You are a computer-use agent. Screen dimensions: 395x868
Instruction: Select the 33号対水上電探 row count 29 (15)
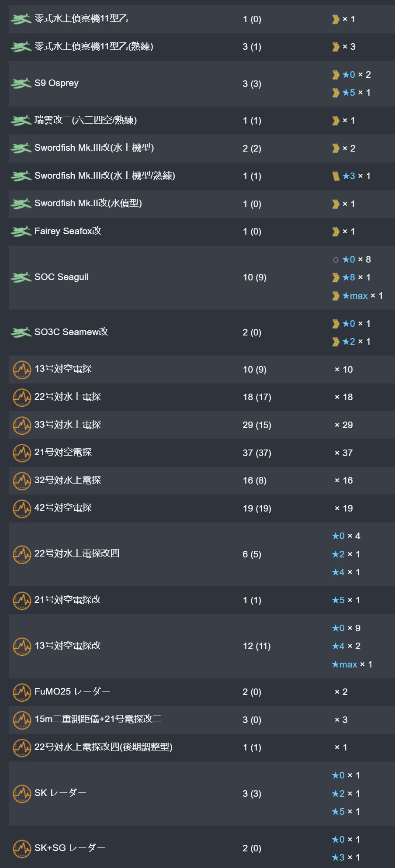click(x=257, y=425)
